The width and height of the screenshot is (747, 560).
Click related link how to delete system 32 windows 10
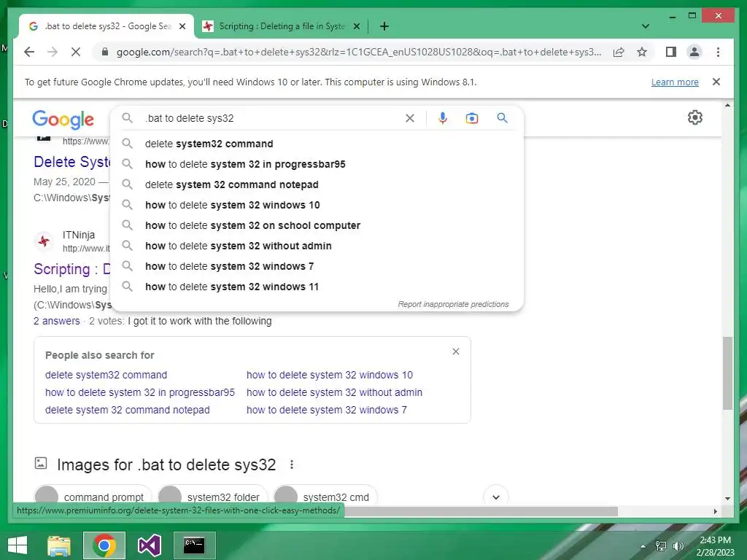330,375
